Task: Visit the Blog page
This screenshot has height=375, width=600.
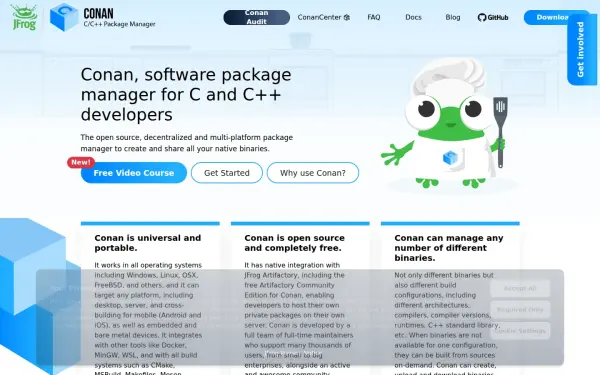Action: coord(453,17)
